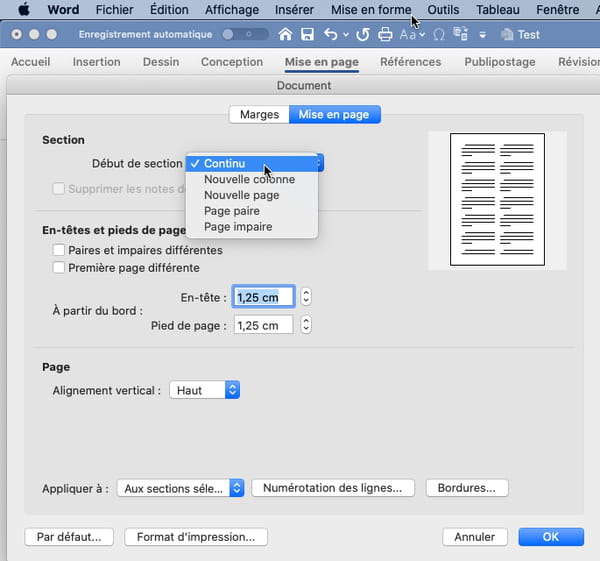Viewport: 600px width, 561px height.
Task: Switch to the Références ribbon tab
Action: point(411,62)
